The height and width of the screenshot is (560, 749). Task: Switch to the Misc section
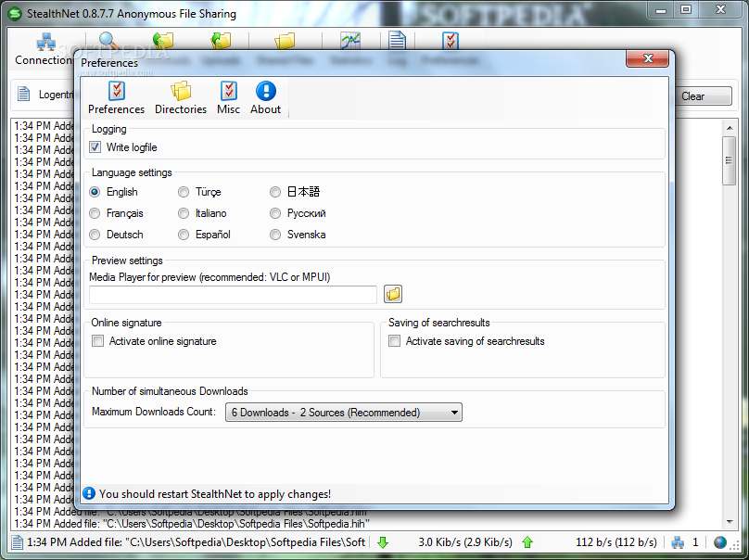[x=228, y=98]
